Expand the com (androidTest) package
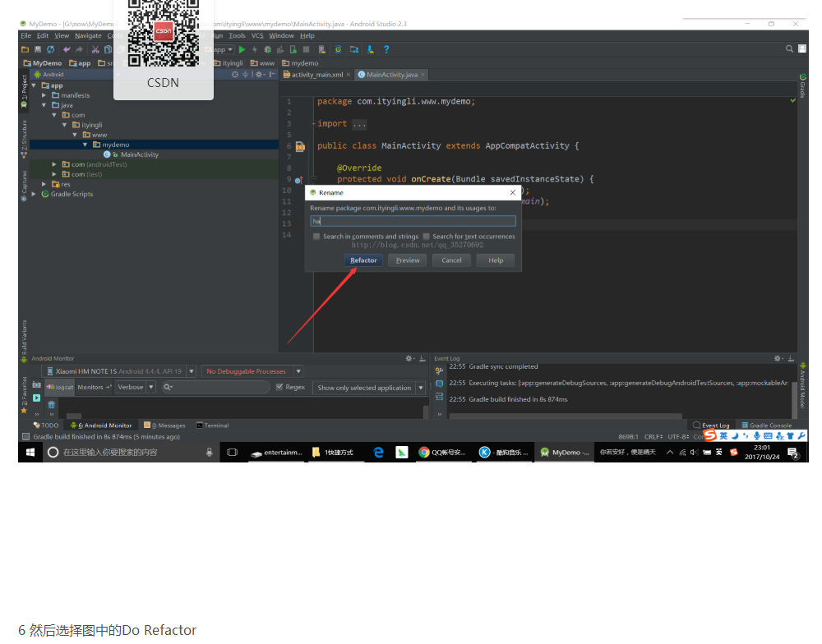Screen dimensions: 822x644 pos(54,164)
